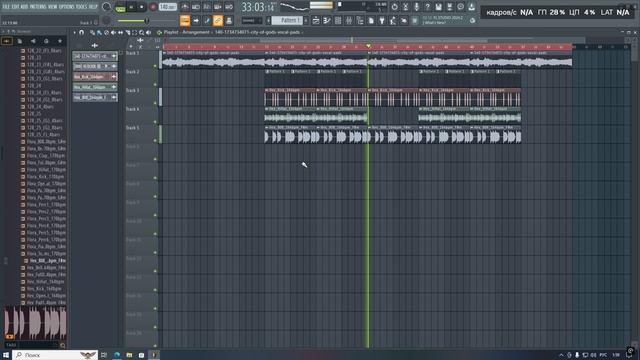
Task: Select the browser plugins tab icon
Action: pos(46,41)
